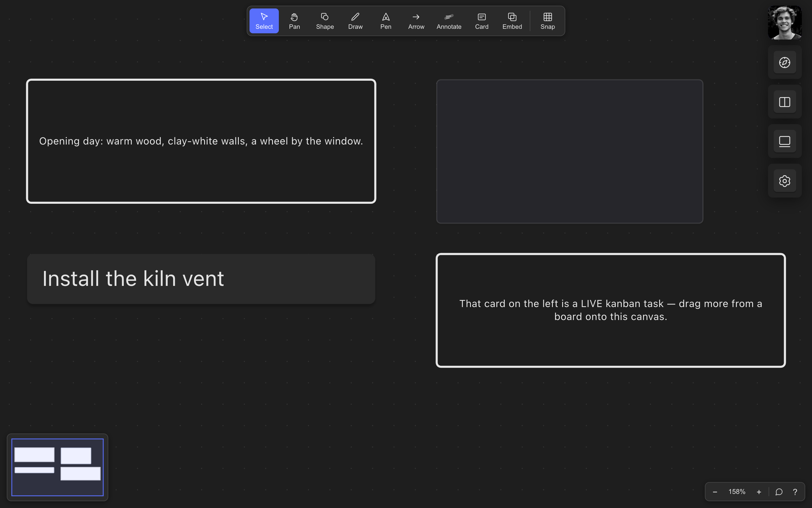812x508 pixels.
Task: Add a Card from the toolbar
Action: [x=482, y=21]
